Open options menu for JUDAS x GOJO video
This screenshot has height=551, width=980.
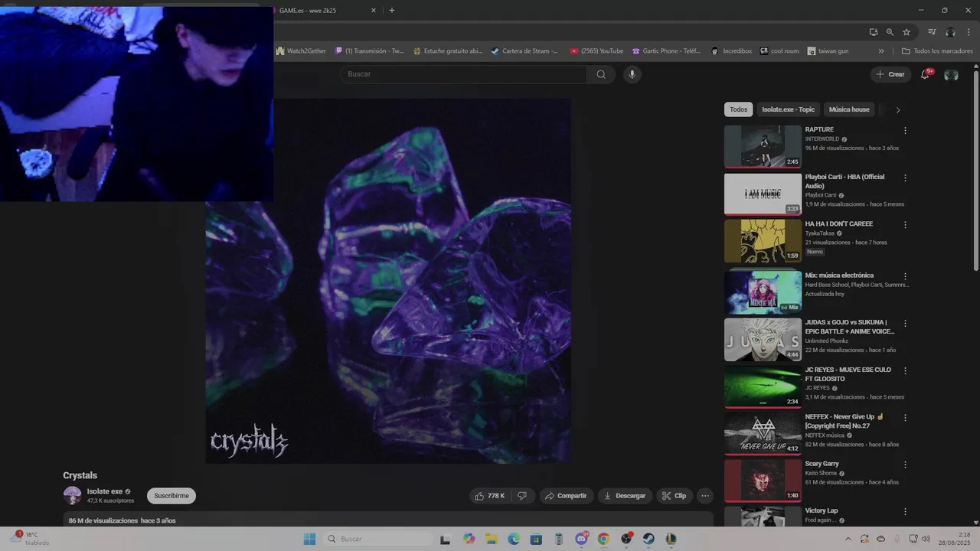click(x=905, y=323)
